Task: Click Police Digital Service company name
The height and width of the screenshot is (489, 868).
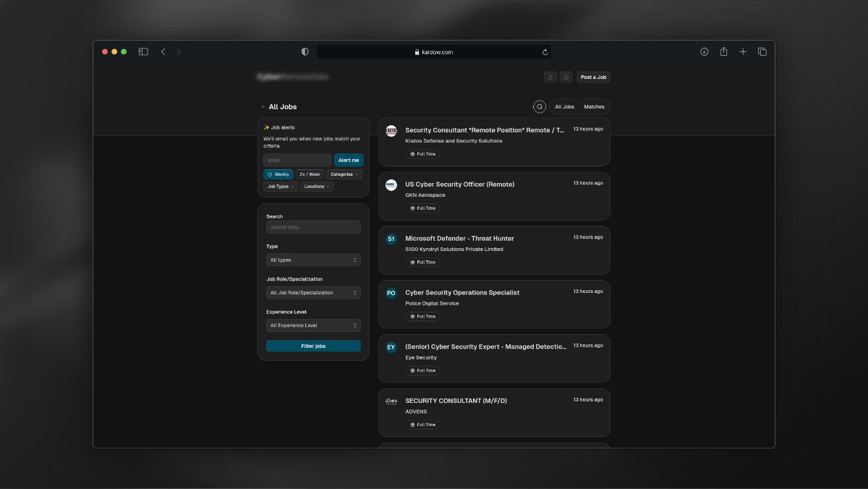Action: 432,304
